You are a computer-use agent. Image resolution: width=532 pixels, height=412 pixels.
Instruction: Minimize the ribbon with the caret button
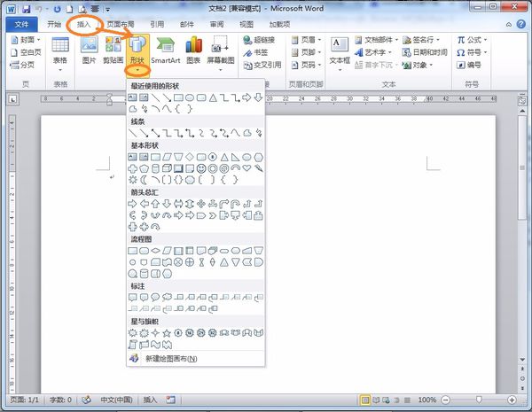(x=509, y=25)
